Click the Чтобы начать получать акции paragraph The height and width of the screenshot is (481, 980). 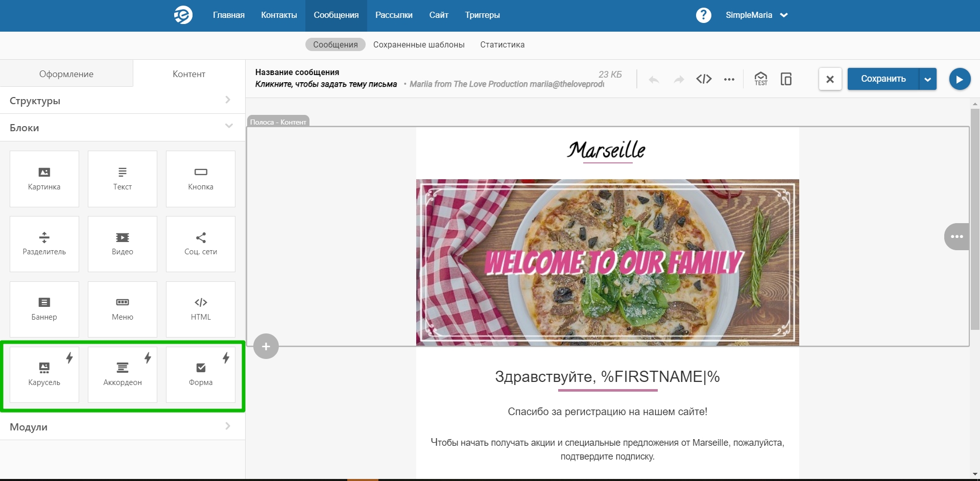(x=607, y=449)
